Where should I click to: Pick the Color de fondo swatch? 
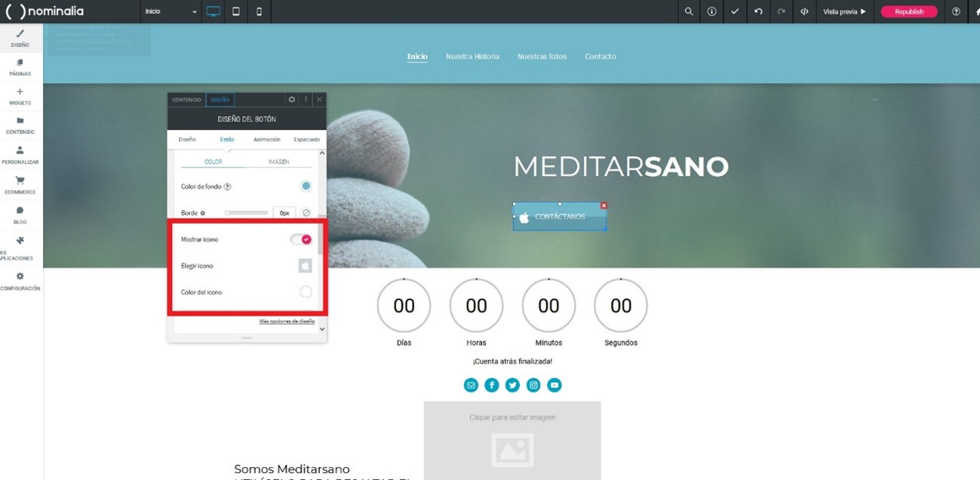pyautogui.click(x=306, y=186)
